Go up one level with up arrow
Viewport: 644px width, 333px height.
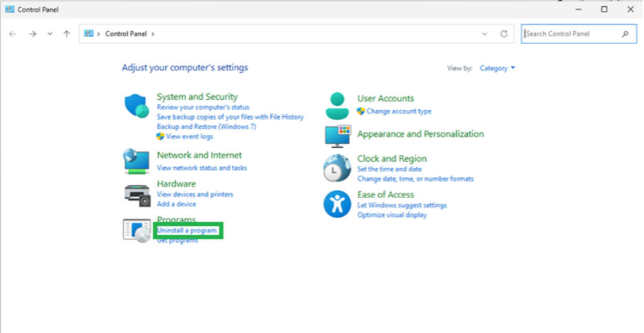67,34
